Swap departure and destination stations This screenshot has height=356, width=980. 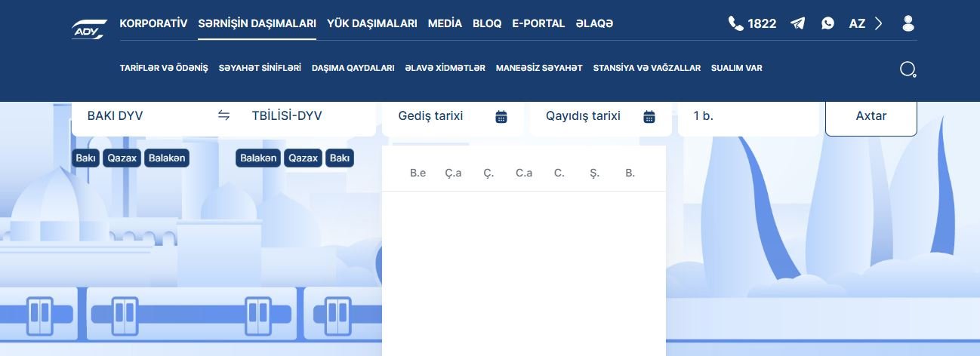[223, 115]
